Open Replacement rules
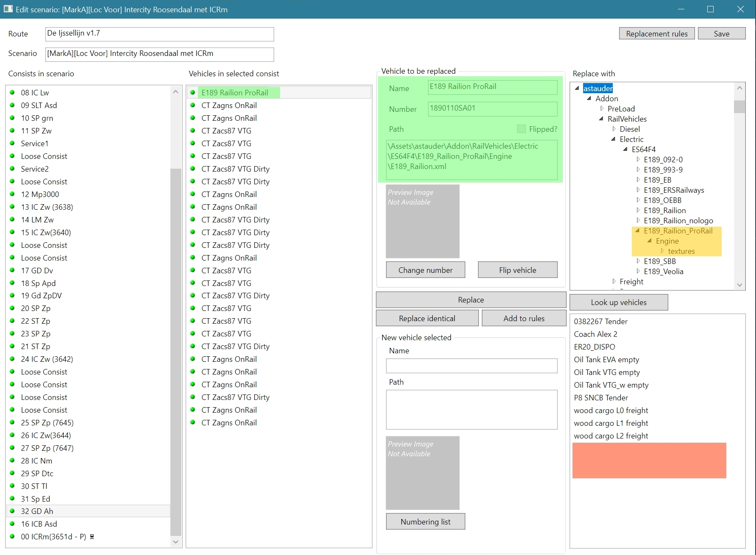Screen dimensions: 756x555 pos(657,33)
